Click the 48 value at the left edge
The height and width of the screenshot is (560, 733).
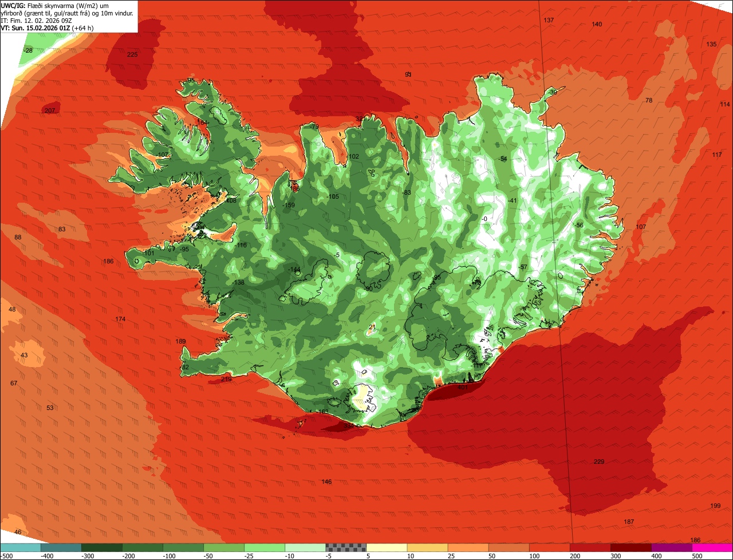point(12,309)
